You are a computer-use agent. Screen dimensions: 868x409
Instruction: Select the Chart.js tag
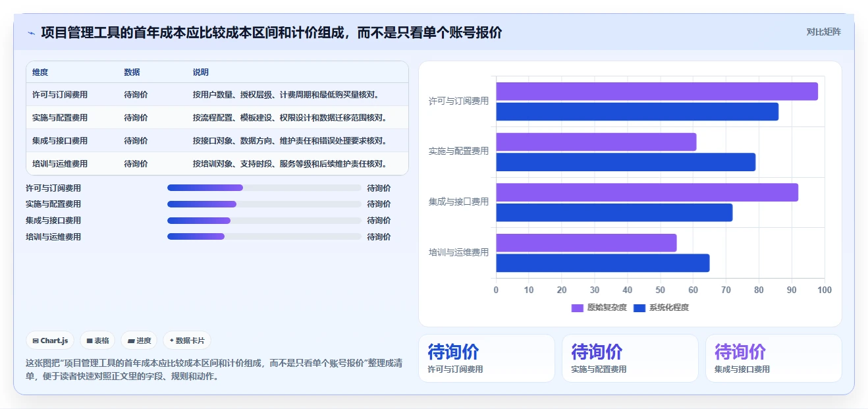tap(51, 341)
